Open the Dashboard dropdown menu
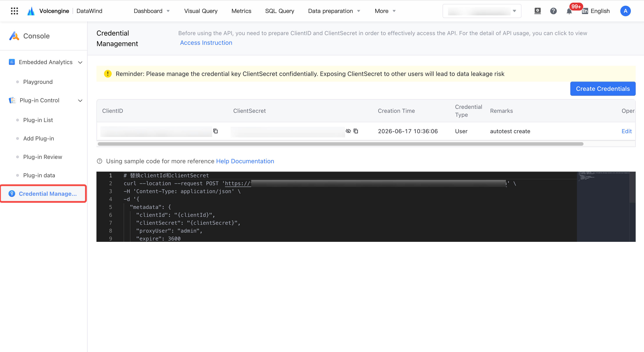This screenshot has width=644, height=352. [152, 11]
